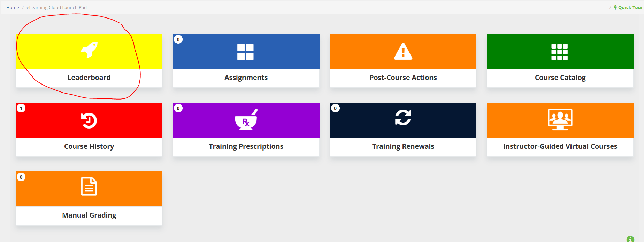Open Post-Course Actions via its warning triangle icon

(403, 51)
